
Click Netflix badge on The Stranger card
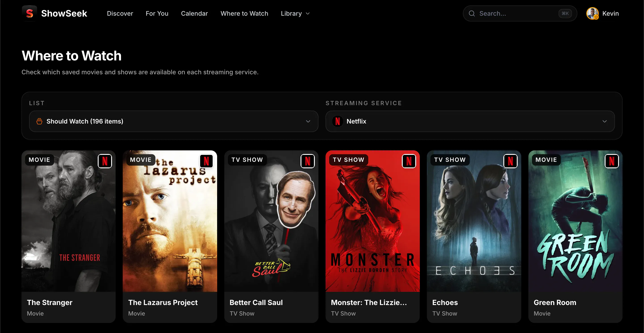[105, 161]
